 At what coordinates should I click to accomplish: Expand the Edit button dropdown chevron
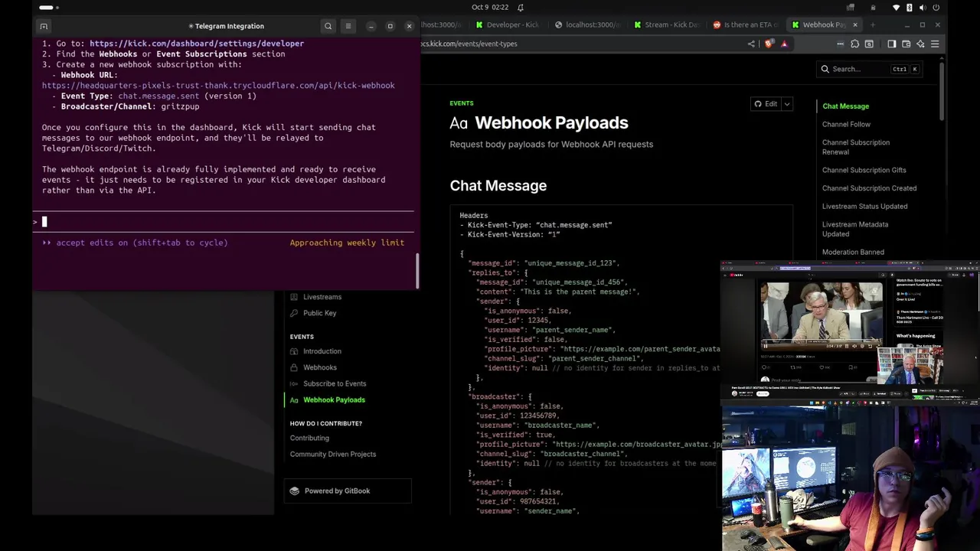pyautogui.click(x=786, y=104)
